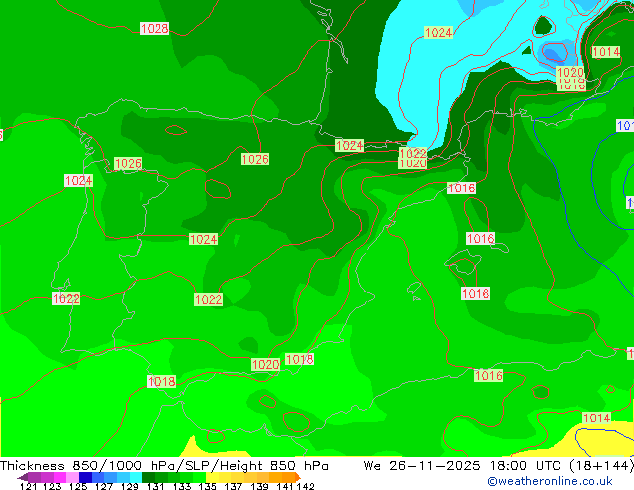Select the 1020 label beside the 1018 label
Image resolution: width=634 pixels, height=490 pixels.
click(x=265, y=365)
